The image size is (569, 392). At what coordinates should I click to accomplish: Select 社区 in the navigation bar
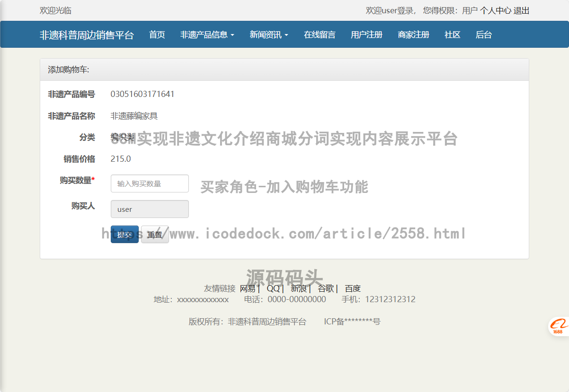452,35
